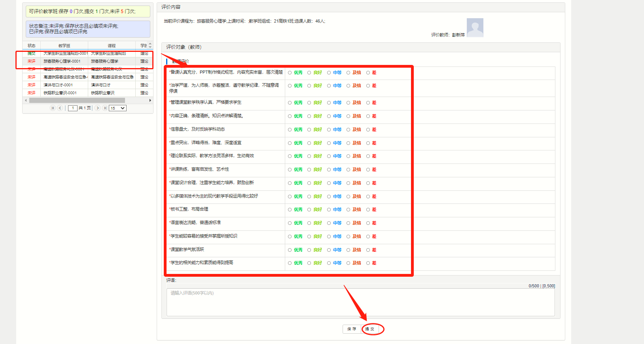Go to the first page of the class list

pyautogui.click(x=53, y=108)
